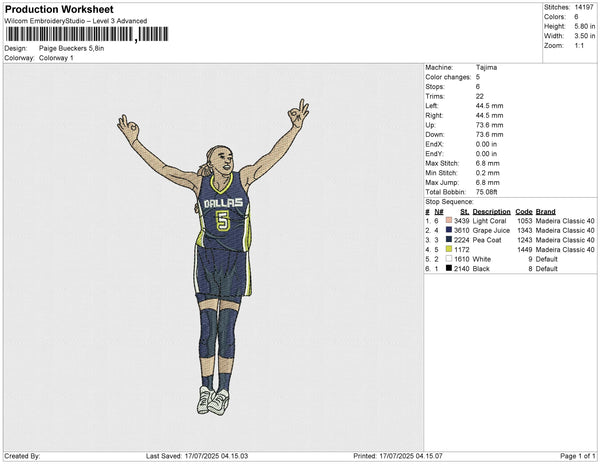Click the Height value '5.80 in'
The image size is (600, 464).
click(585, 26)
